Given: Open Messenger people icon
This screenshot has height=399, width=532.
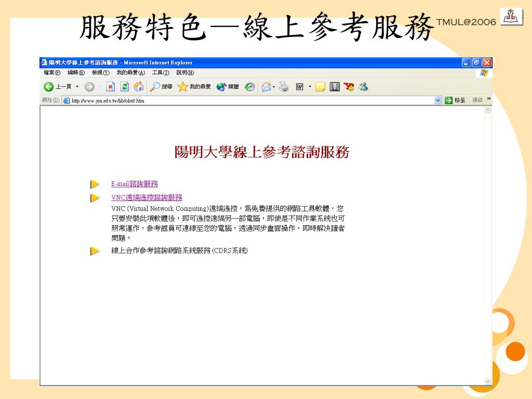Looking at the screenshot, I should coord(363,87).
